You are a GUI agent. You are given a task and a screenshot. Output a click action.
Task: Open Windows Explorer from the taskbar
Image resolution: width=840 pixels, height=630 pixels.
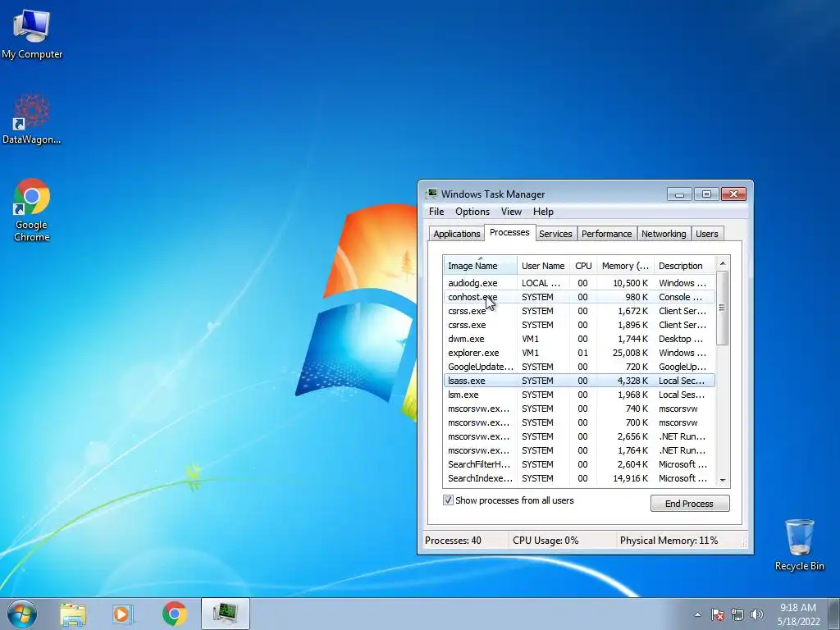tap(73, 614)
